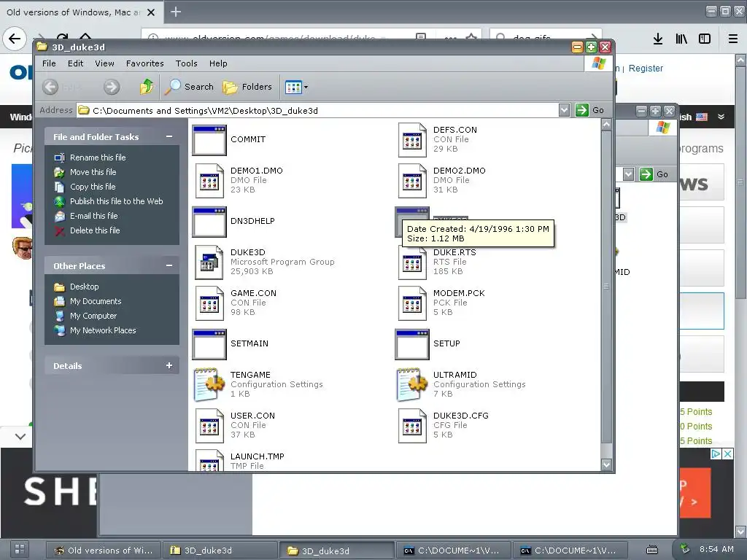
Task: Click Publish this file to the Web
Action: pyautogui.click(x=116, y=201)
